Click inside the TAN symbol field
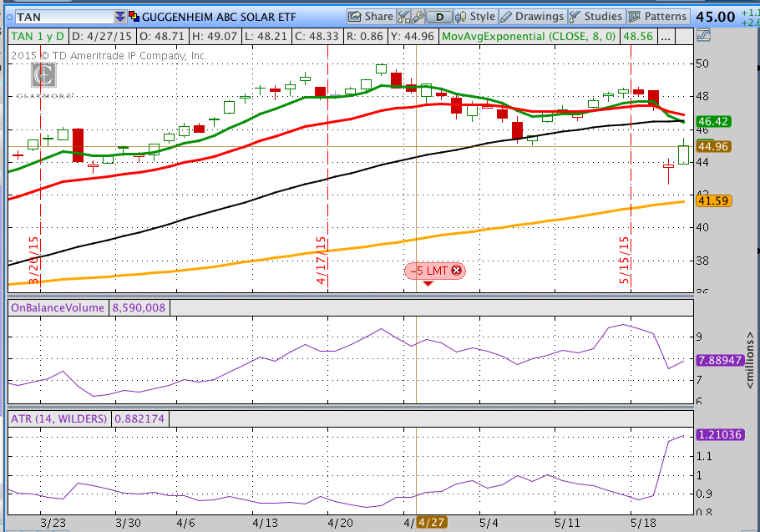 [64, 17]
